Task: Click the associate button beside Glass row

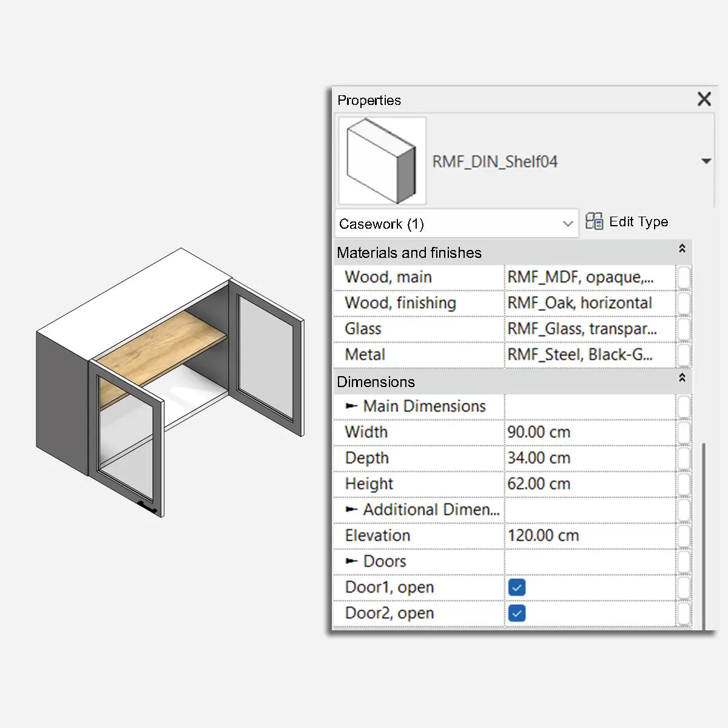Action: (x=684, y=329)
